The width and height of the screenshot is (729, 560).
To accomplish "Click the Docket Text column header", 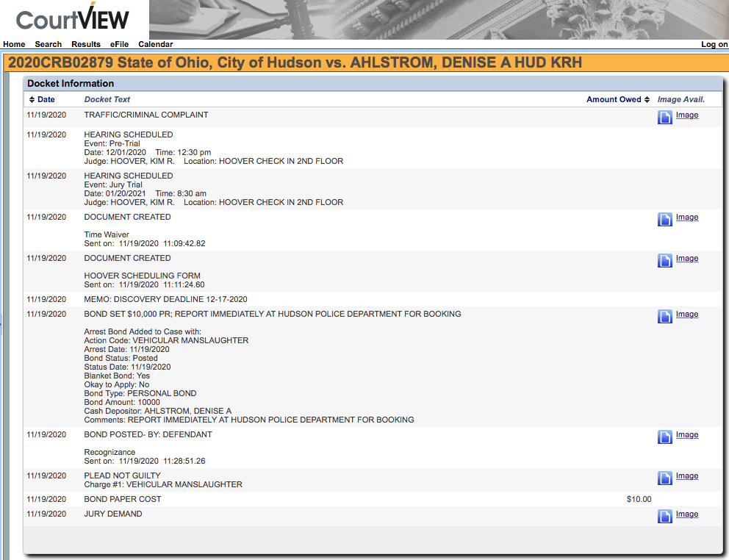I will pos(107,99).
